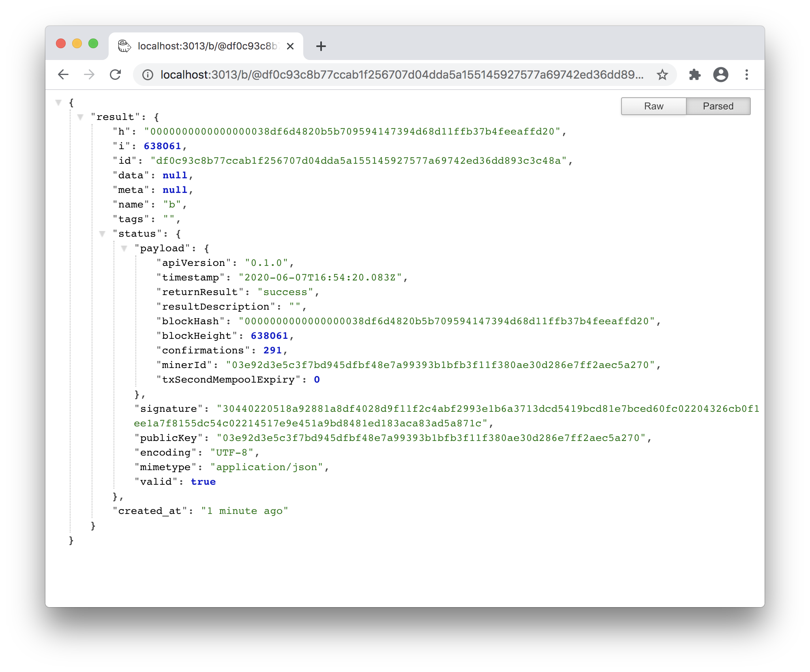Click the browser back arrow
Screen dimensions: 810x672
tap(63, 75)
